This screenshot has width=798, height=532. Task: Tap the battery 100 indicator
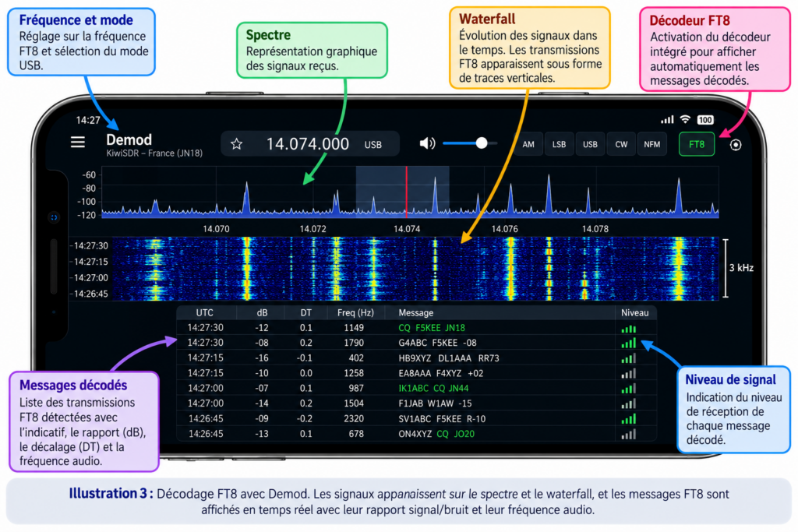pyautogui.click(x=704, y=120)
